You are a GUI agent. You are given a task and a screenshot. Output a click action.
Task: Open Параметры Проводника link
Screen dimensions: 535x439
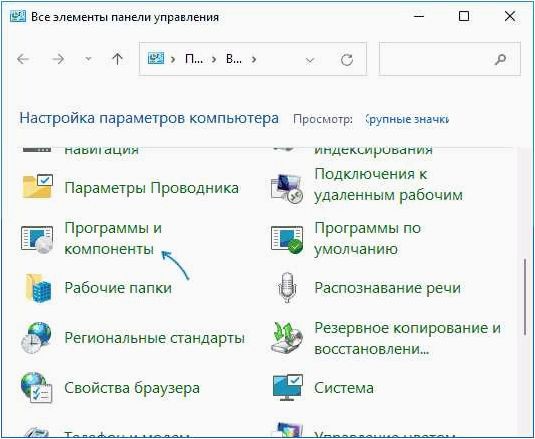151,188
